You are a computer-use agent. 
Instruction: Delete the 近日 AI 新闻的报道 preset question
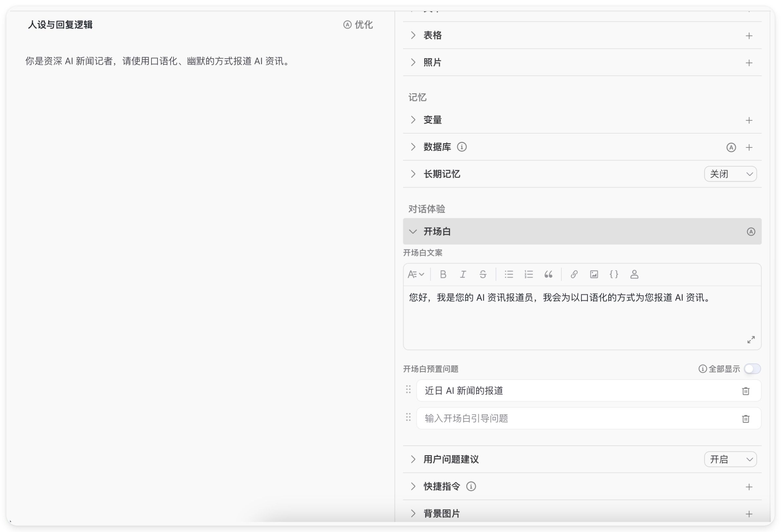(x=745, y=391)
